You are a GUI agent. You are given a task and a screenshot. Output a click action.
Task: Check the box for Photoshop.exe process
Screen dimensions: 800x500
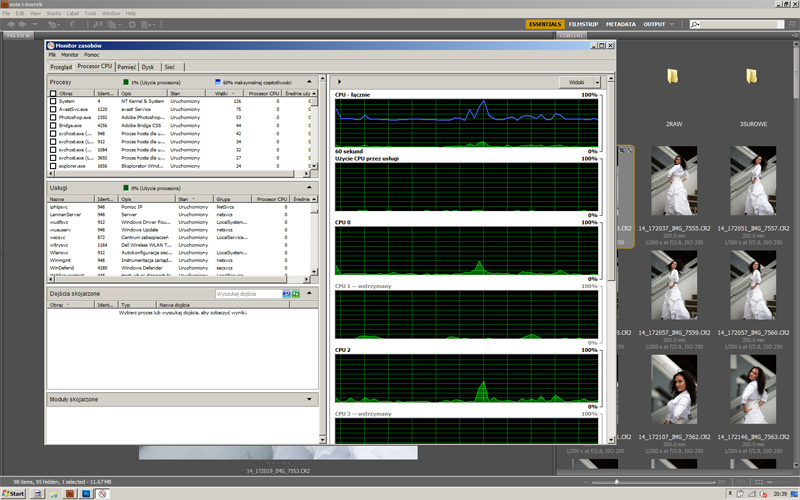point(54,117)
